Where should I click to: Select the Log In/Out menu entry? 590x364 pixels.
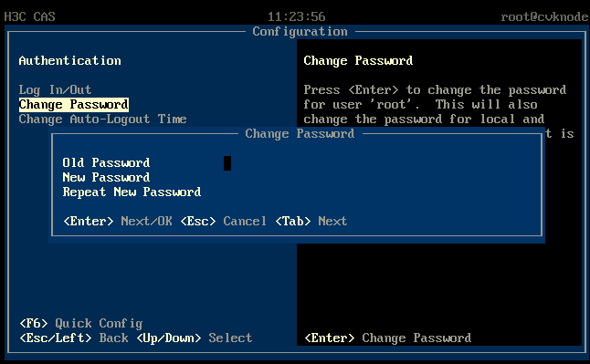[55, 90]
